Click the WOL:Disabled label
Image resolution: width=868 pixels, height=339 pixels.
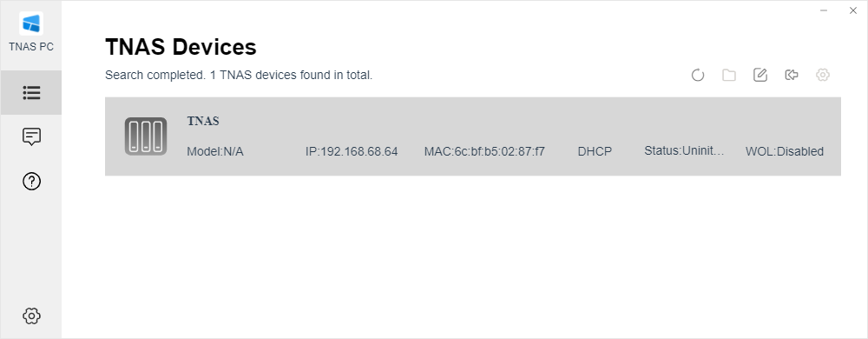(x=785, y=151)
